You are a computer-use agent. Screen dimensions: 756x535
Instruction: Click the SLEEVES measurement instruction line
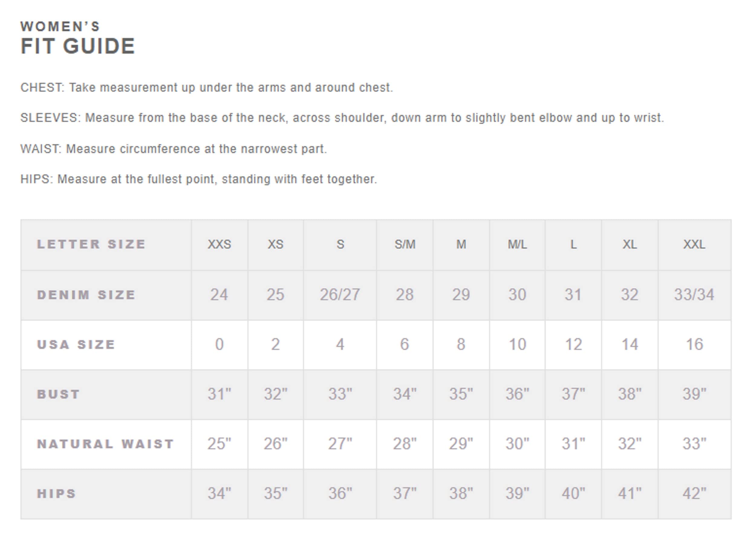[342, 118]
